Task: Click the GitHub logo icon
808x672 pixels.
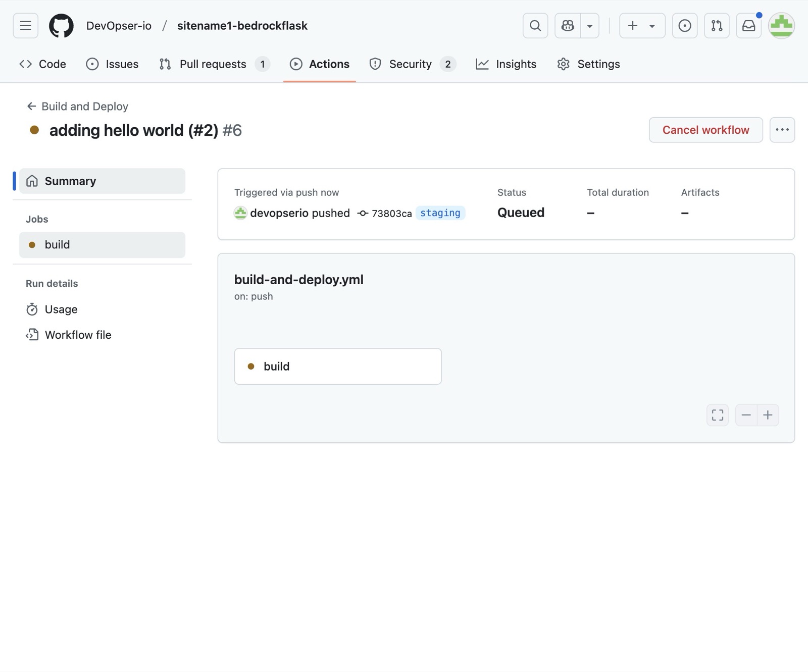Action: click(x=61, y=26)
